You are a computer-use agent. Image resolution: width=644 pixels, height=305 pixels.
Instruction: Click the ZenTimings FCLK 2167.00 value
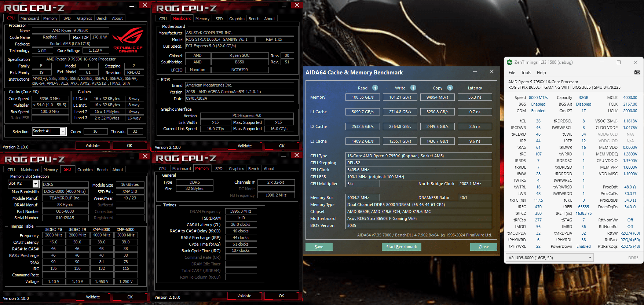630,104
